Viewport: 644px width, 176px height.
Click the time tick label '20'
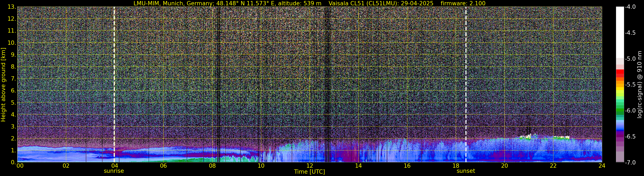pos(505,166)
